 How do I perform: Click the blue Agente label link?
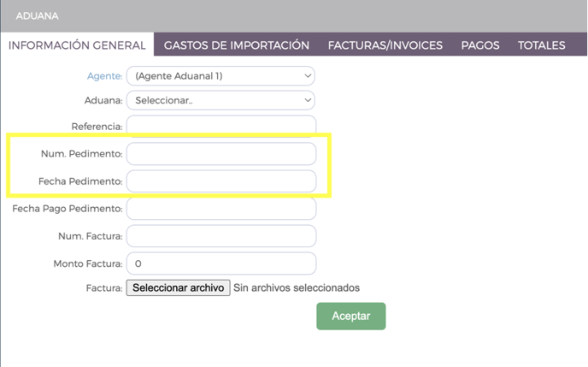coord(104,76)
